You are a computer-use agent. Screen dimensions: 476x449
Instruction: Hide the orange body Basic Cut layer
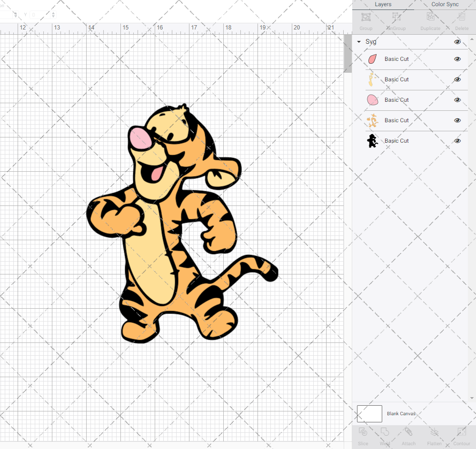tap(457, 120)
